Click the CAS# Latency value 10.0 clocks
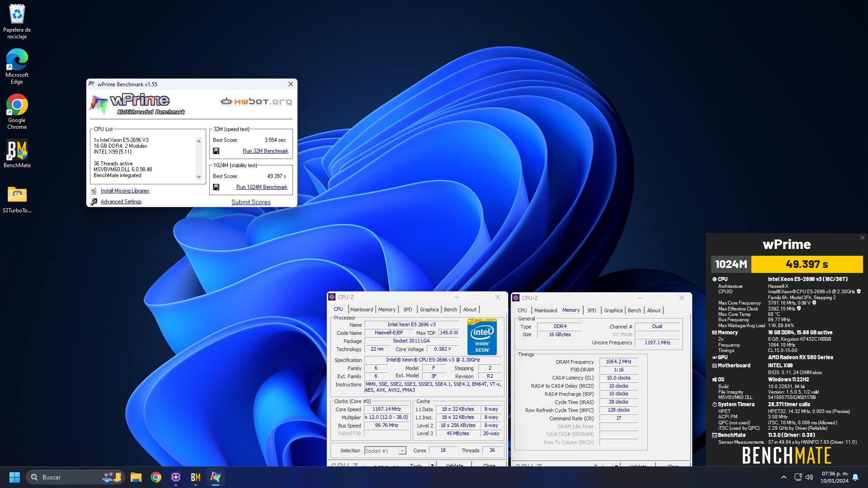 tap(618, 378)
